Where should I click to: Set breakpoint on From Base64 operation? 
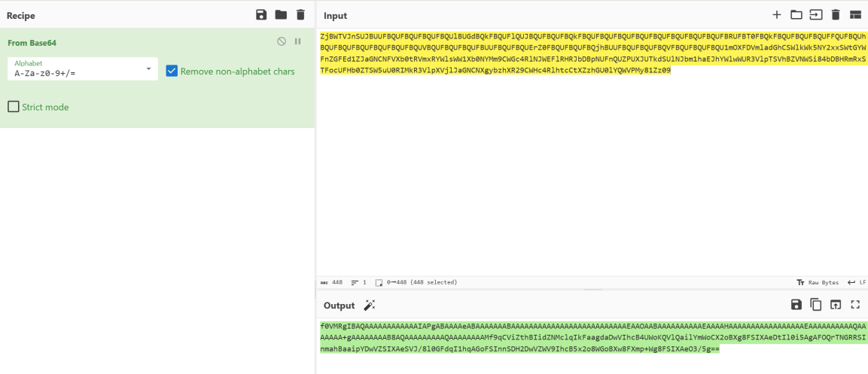point(297,42)
